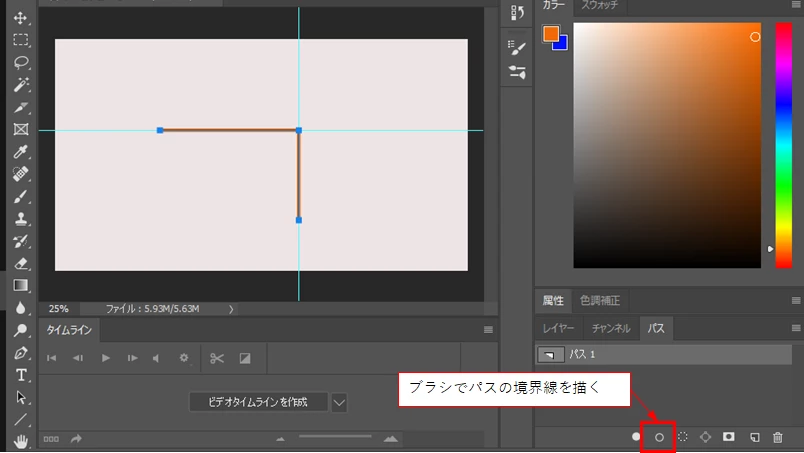Select the Healing Brush tool
Viewport: 804px width, 453px height.
(21, 174)
